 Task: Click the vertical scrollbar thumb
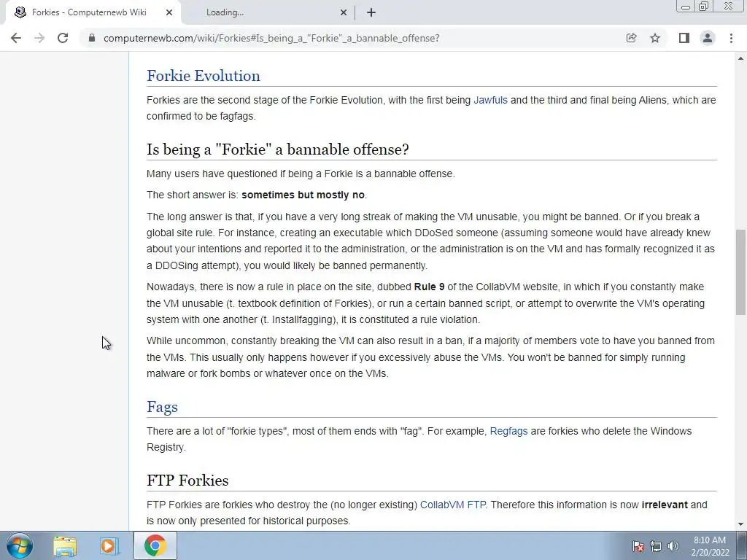point(740,272)
